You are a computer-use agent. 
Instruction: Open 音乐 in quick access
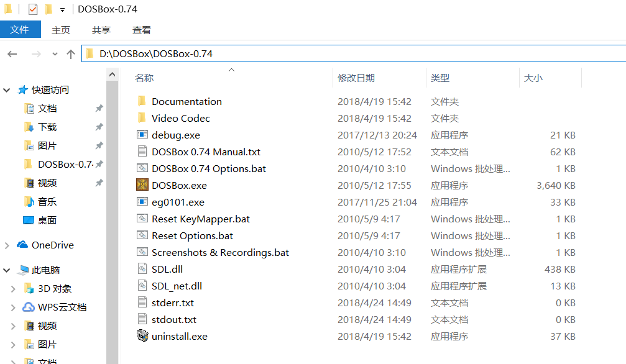pos(47,202)
